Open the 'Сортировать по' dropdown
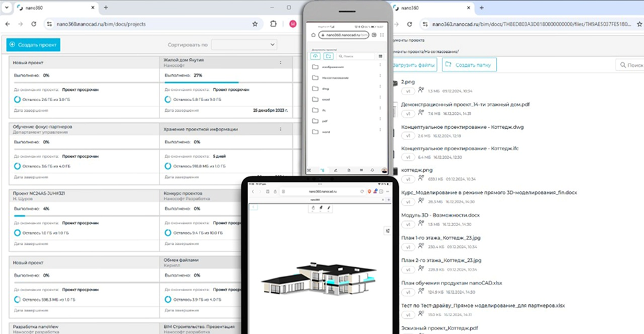 tap(243, 44)
